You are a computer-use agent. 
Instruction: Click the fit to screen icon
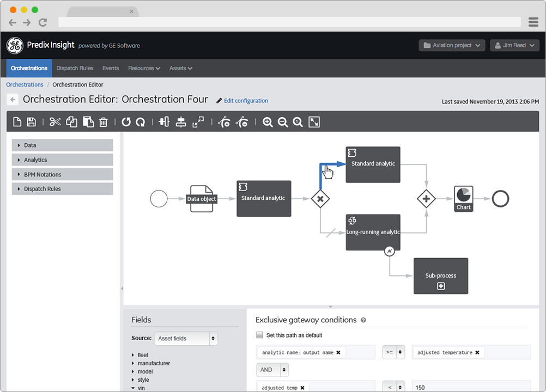pyautogui.click(x=314, y=122)
